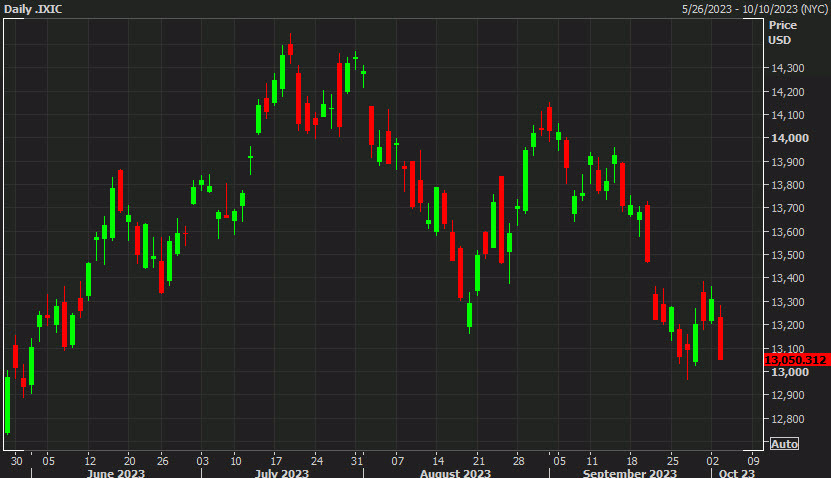Click the September 2023 month label

pos(630,473)
